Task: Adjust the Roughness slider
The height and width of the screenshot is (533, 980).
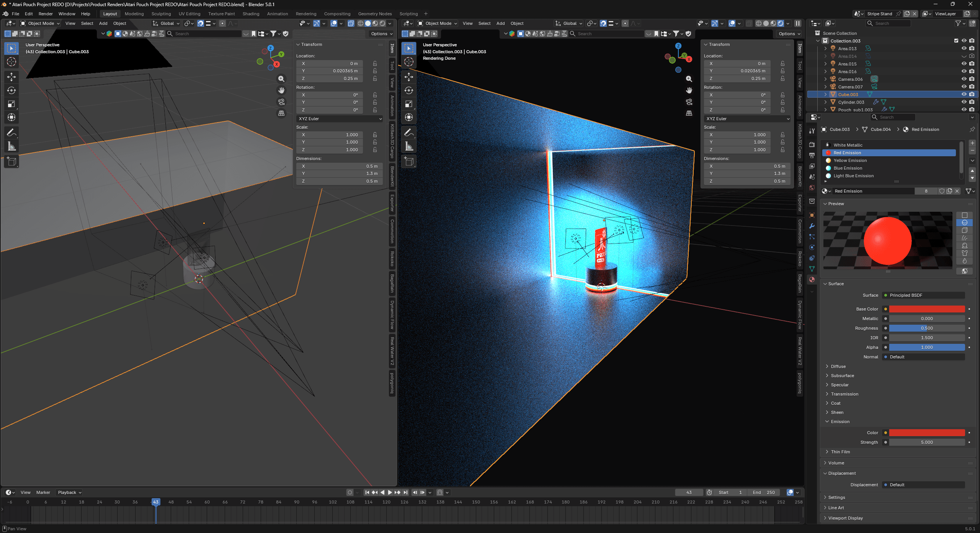Action: (x=927, y=328)
